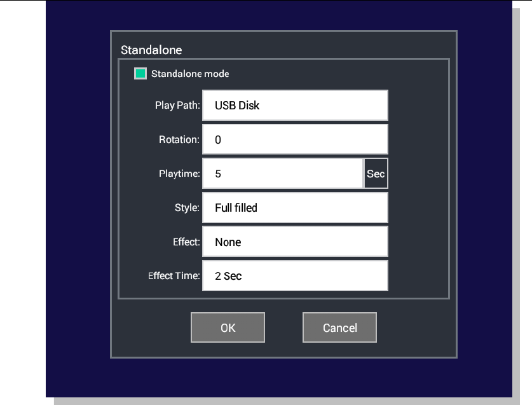Click the Sec unit label beside Playtime

376,174
